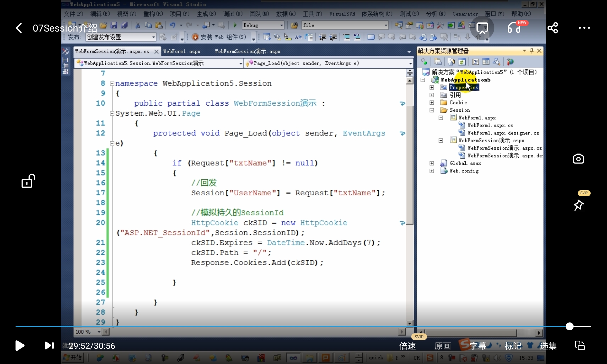Click the video progress slider knob
Viewport: 607px width, 364px height.
570,326
